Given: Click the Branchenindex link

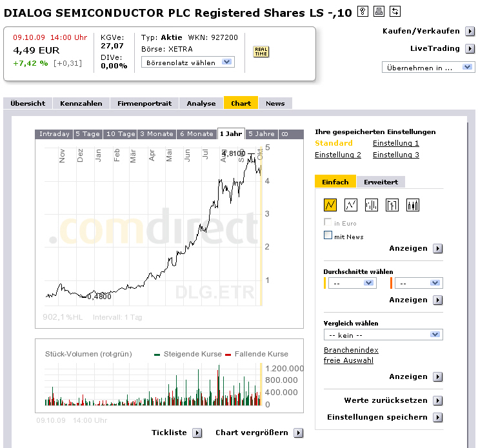Looking at the screenshot, I should click(x=351, y=350).
